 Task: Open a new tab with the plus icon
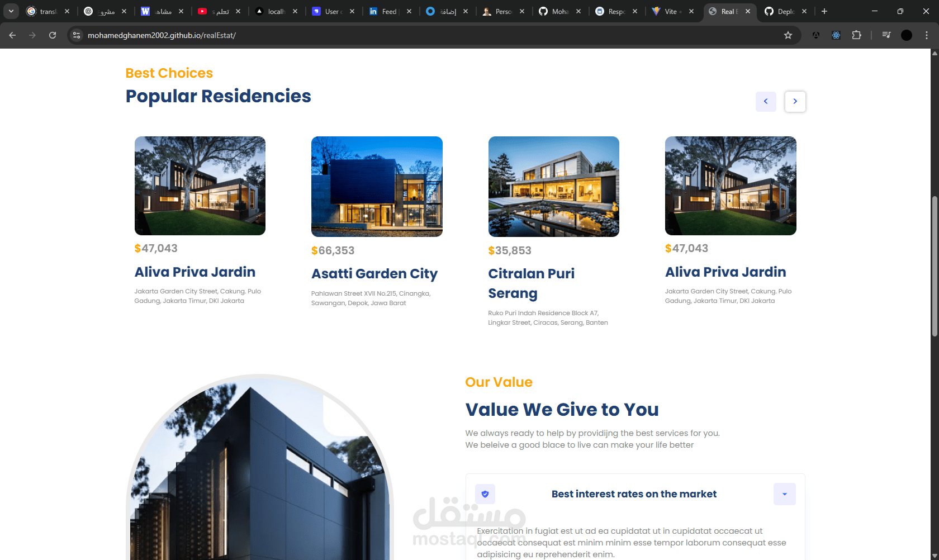click(x=824, y=11)
